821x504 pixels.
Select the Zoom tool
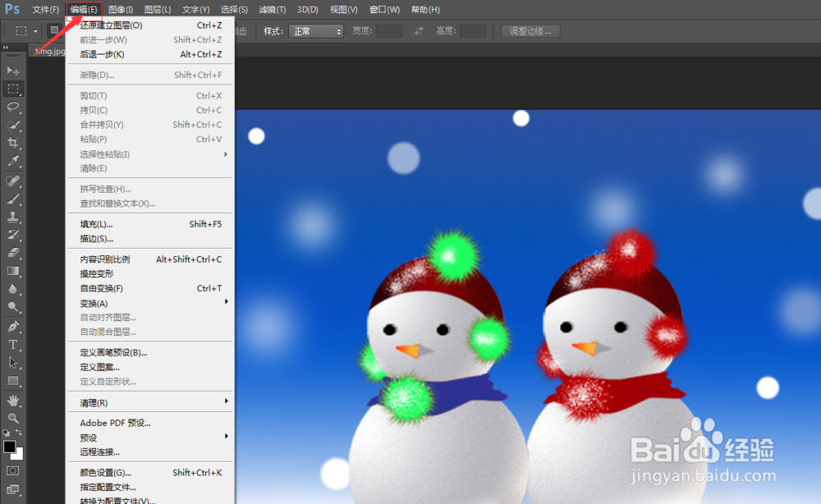(x=13, y=418)
